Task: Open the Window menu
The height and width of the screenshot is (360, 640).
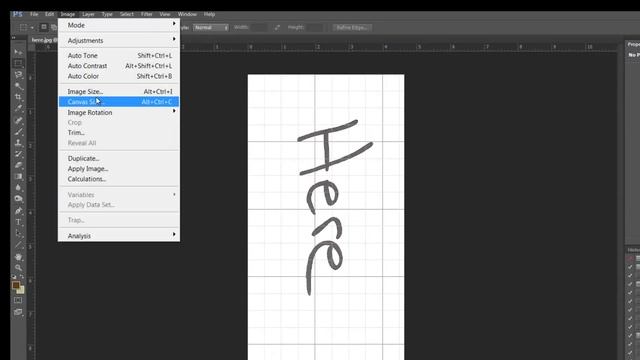Action: (187, 14)
